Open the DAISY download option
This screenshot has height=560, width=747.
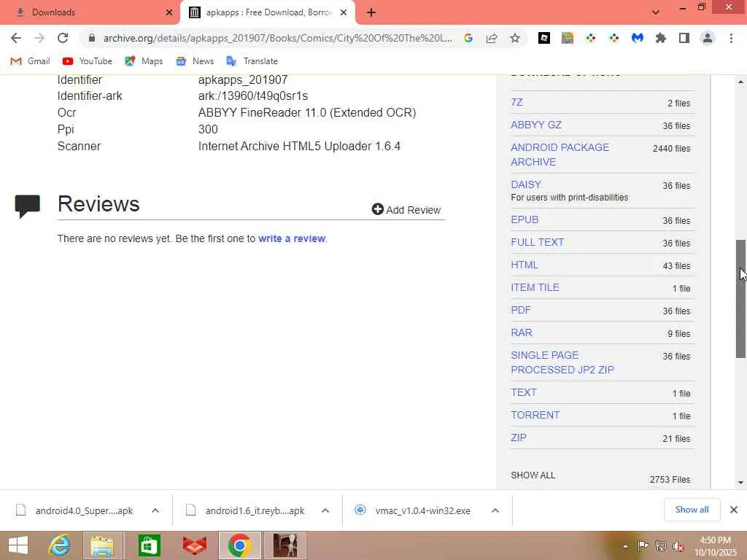526,184
